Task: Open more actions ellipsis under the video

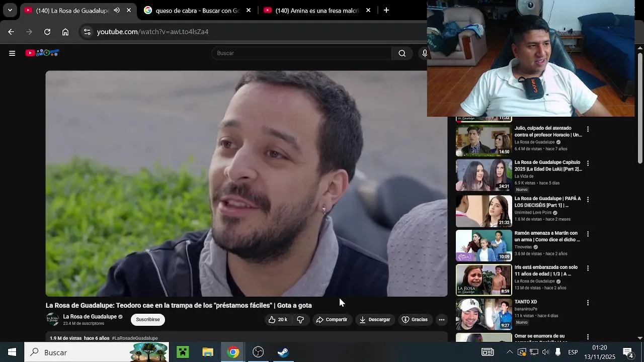Action: coord(441,319)
